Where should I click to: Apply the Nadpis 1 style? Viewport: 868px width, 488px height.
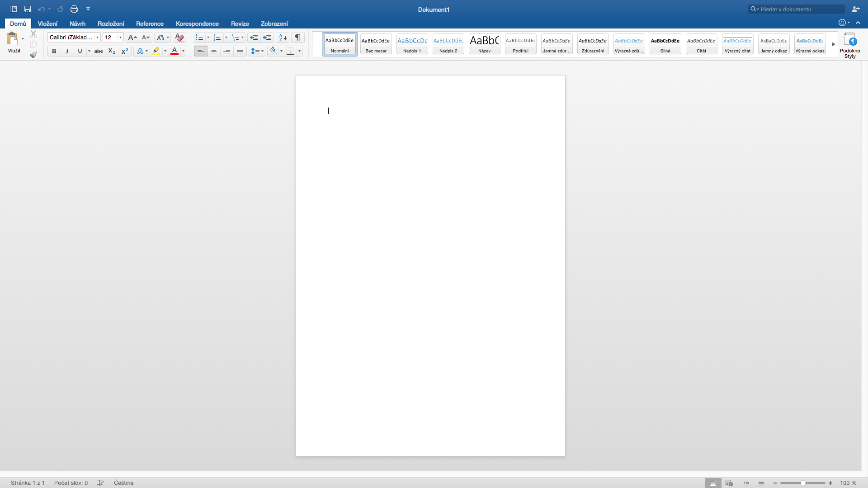[412, 44]
